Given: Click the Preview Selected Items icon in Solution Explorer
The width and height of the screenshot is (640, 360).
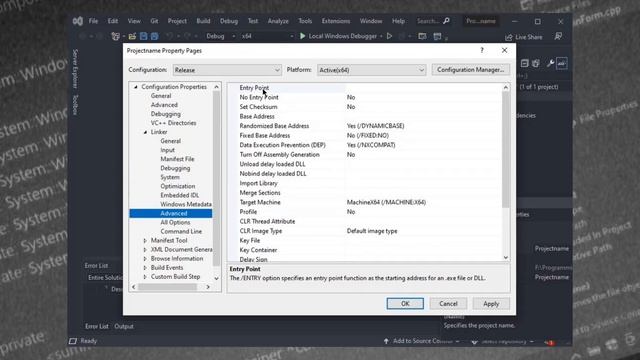Looking at the screenshot, I should 562,63.
